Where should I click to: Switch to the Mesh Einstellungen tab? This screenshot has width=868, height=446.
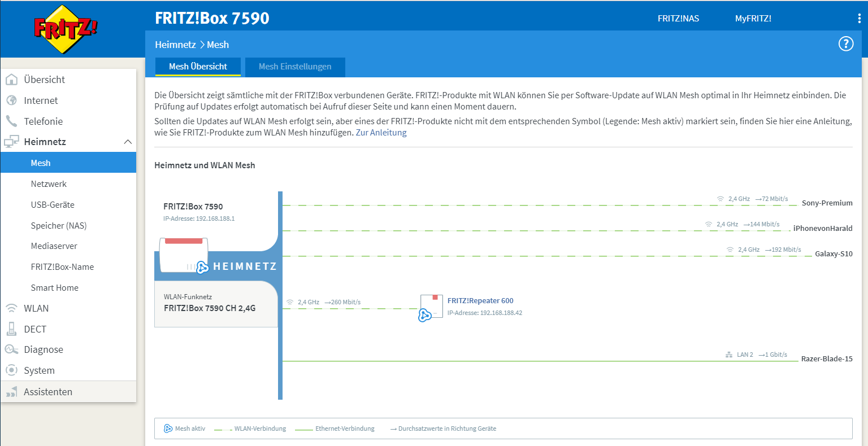click(295, 67)
